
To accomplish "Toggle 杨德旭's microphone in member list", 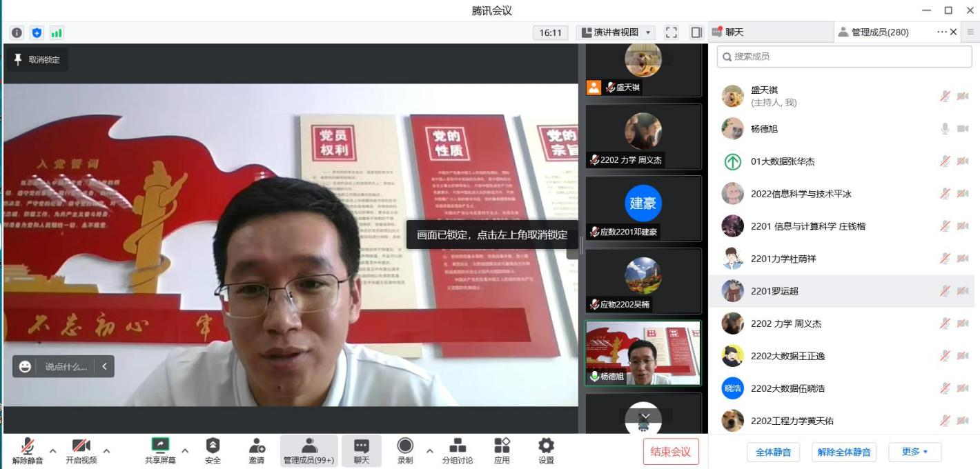I will [x=945, y=129].
